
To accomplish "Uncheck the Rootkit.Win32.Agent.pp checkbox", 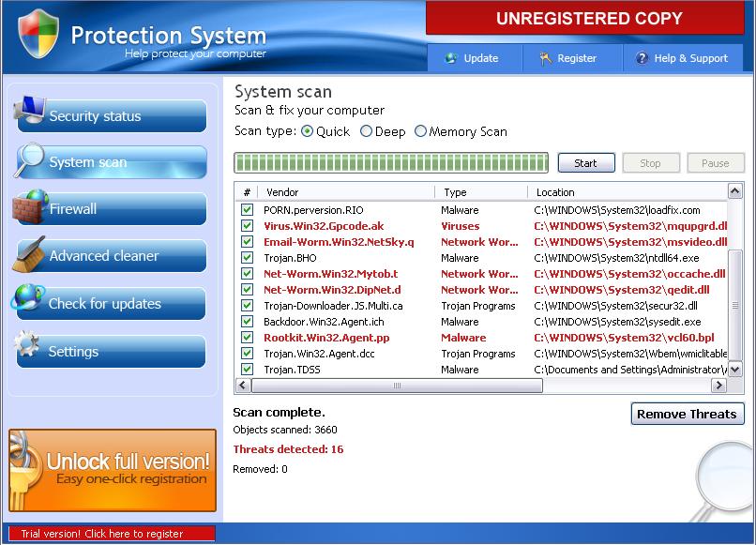I will click(x=248, y=337).
